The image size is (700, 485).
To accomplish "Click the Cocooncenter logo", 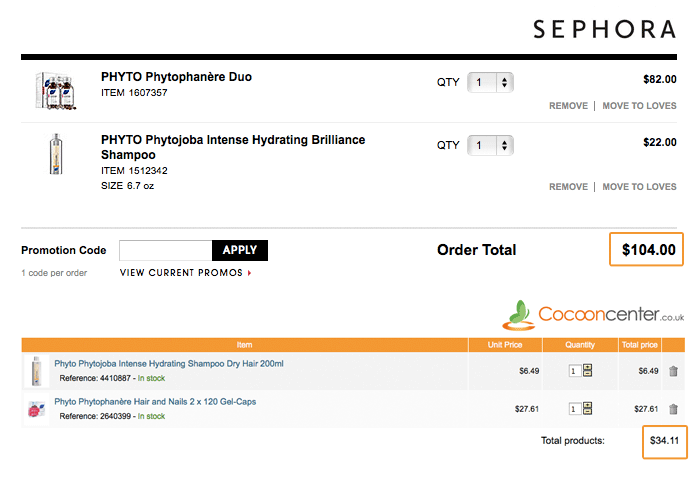I will point(594,313).
